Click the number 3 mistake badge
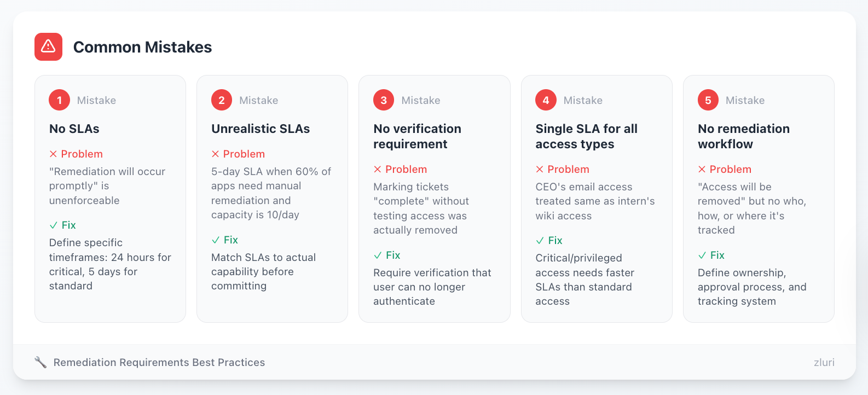 384,100
